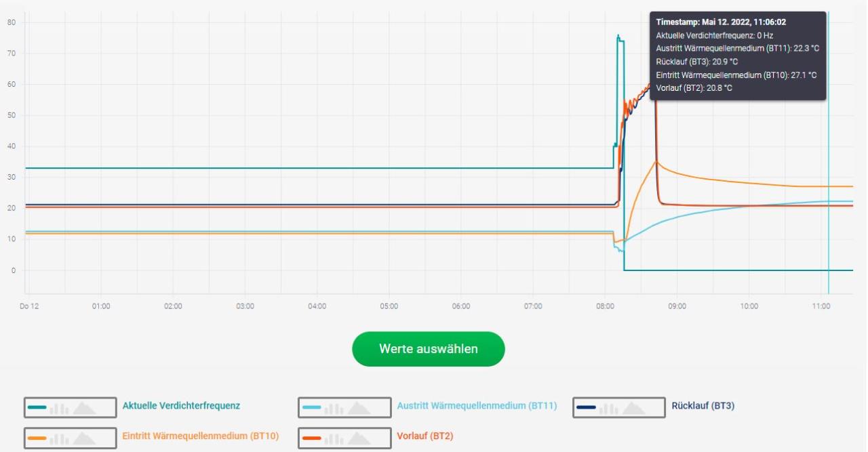
Task: Select area chart style for Vorlauf (BT2)
Action: (360, 438)
